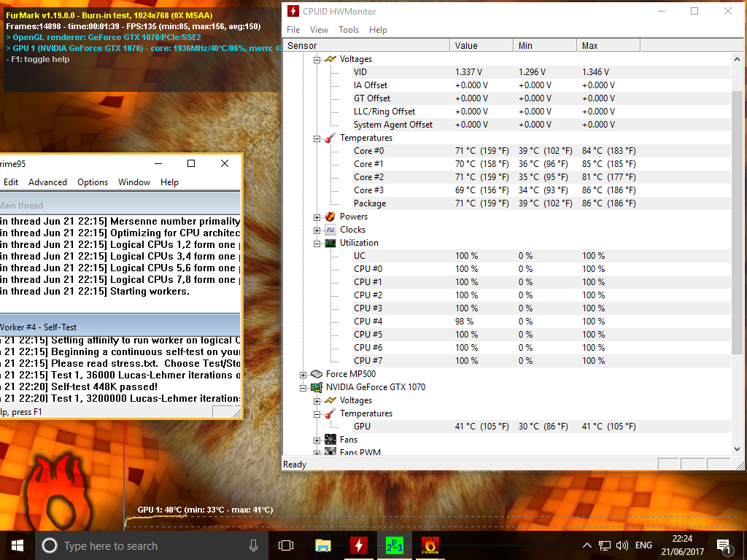This screenshot has height=560, width=747.
Task: Open File Explorer from the taskbar
Action: pos(322,545)
